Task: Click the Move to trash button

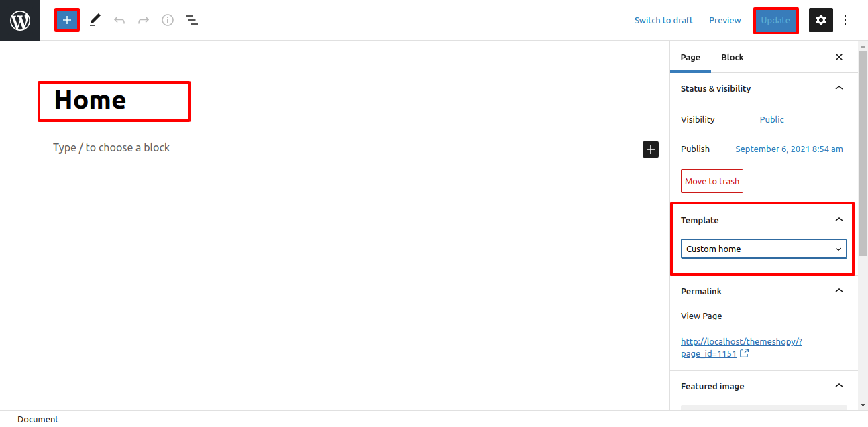Action: coord(712,181)
